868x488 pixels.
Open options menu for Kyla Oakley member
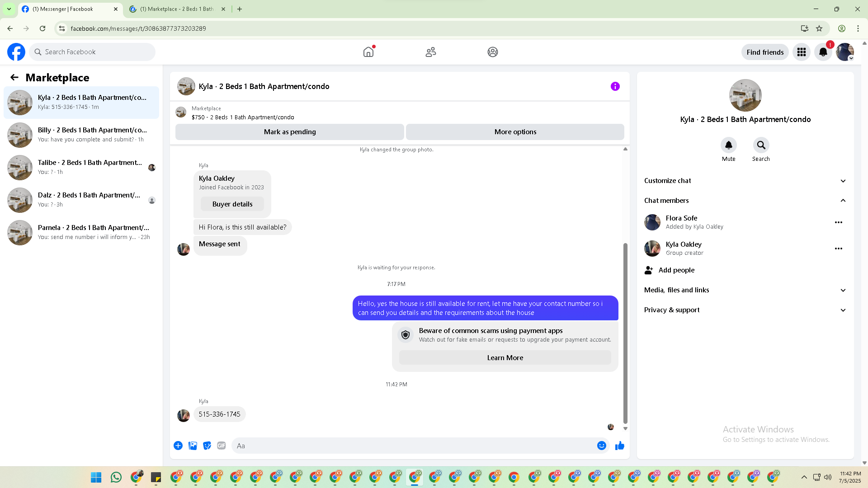(838, 249)
